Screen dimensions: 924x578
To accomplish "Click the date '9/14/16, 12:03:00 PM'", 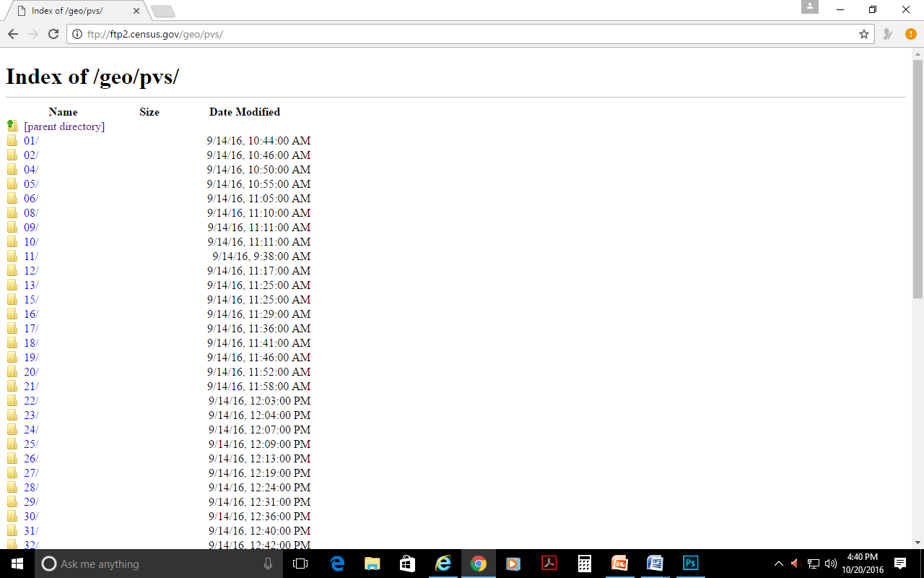I will pyautogui.click(x=260, y=401).
